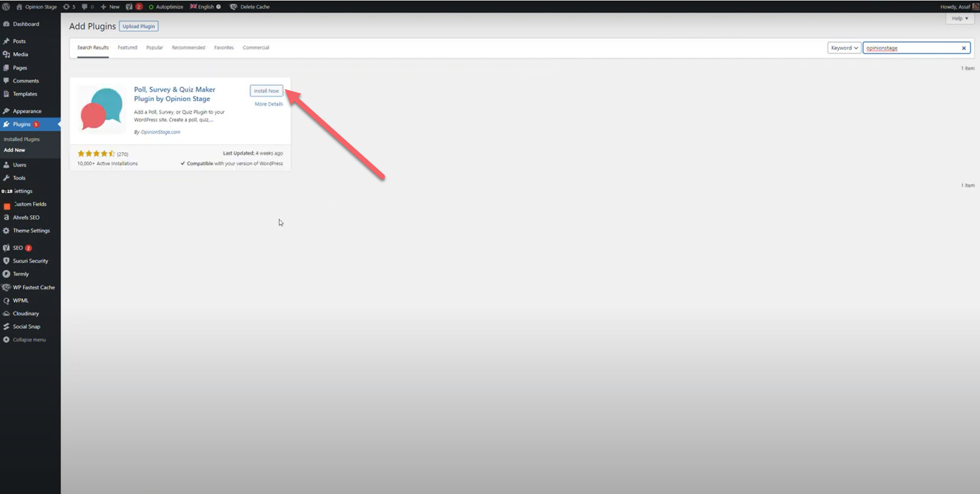Open Poll, Survey & Quiz Maker plugin title
The width and height of the screenshot is (980, 494).
coord(175,94)
